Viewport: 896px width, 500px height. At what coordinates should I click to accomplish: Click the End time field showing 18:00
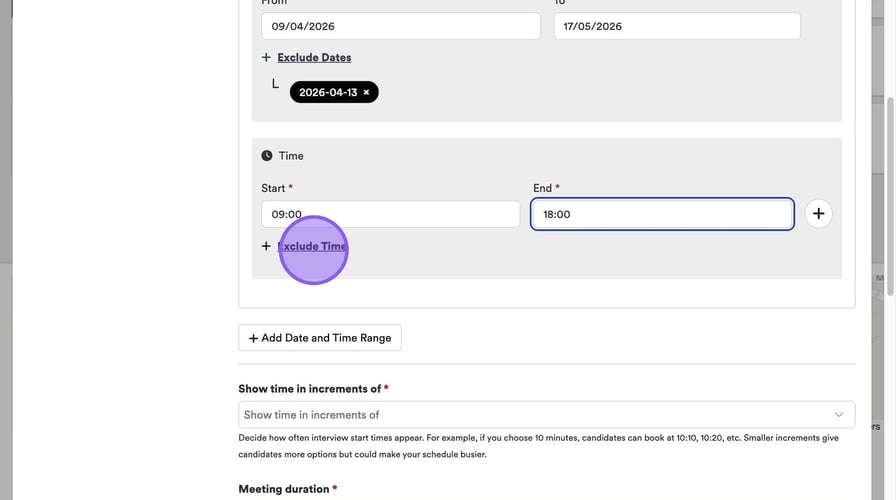click(x=662, y=214)
